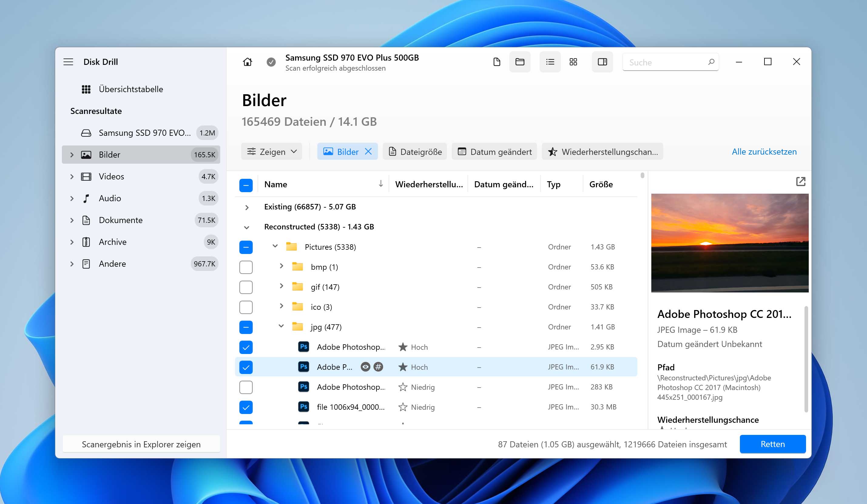This screenshot has width=867, height=504.
Task: Expand the Existing (66857) group
Action: pos(247,207)
